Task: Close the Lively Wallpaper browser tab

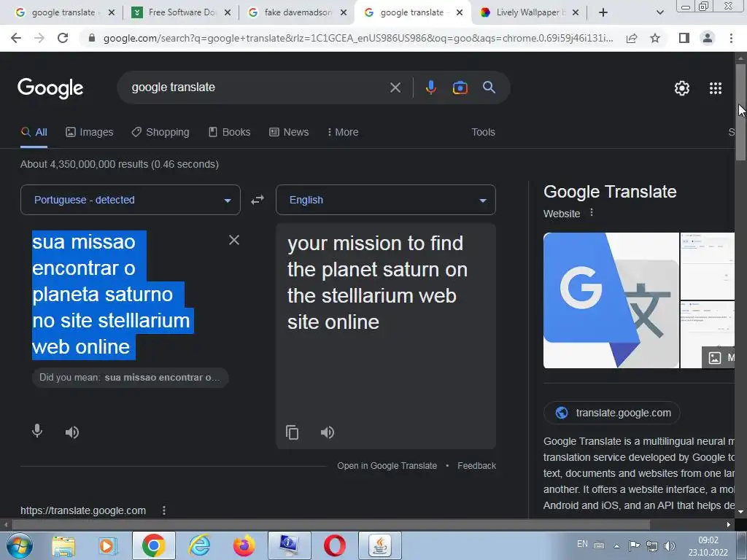Action: (576, 12)
